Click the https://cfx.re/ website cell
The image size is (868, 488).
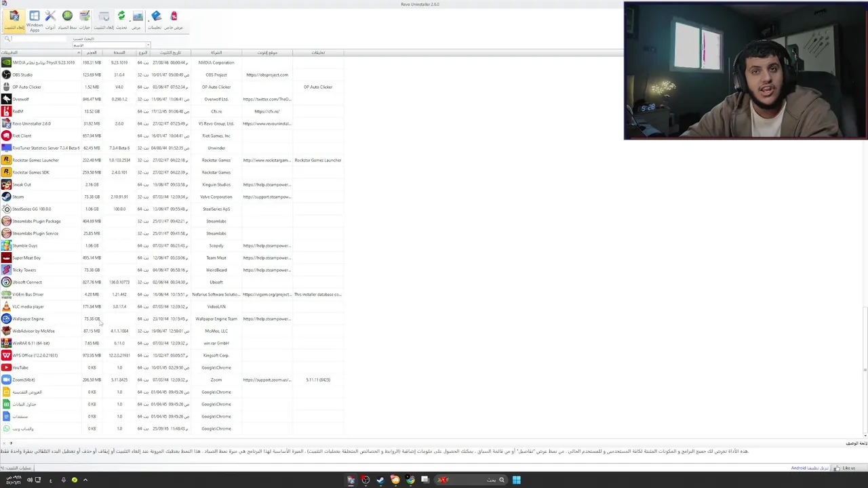coord(267,111)
